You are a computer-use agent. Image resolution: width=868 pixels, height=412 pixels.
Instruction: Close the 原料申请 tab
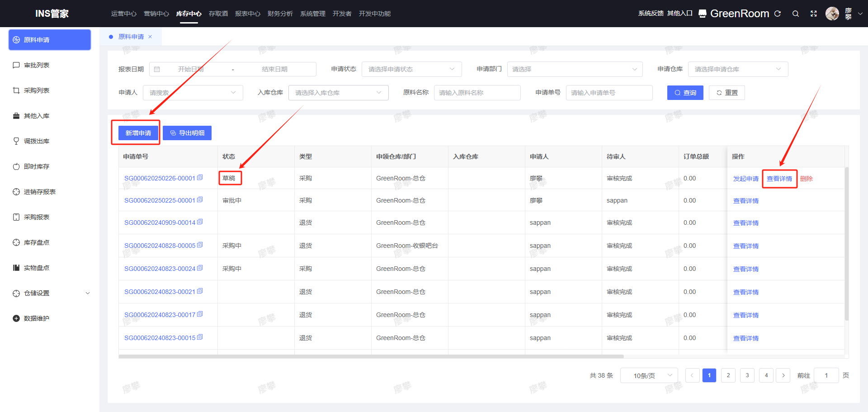(x=150, y=37)
